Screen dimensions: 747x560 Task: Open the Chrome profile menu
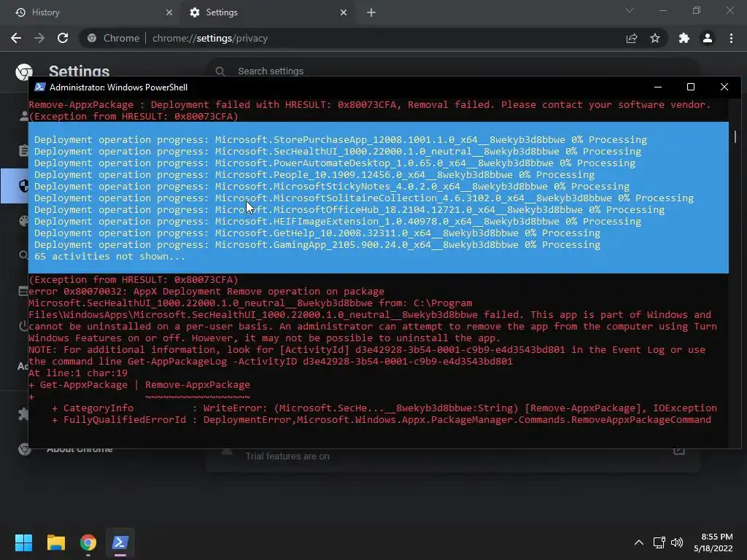click(708, 38)
